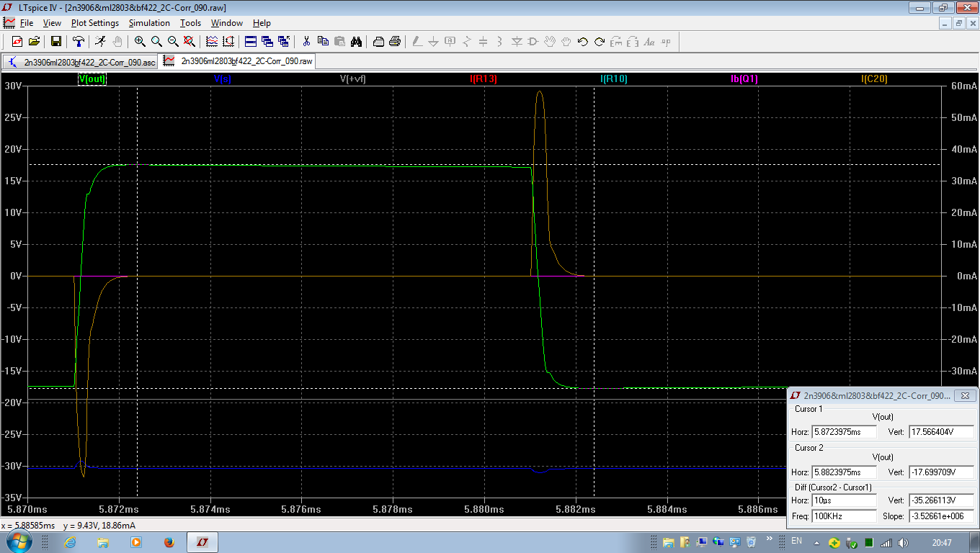Click the Pan magnifier icon
This screenshot has width=980, height=553.
156,42
